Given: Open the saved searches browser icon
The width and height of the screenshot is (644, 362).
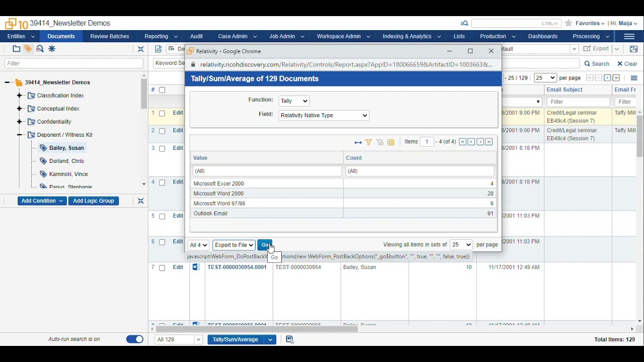Looking at the screenshot, I should point(40,49).
